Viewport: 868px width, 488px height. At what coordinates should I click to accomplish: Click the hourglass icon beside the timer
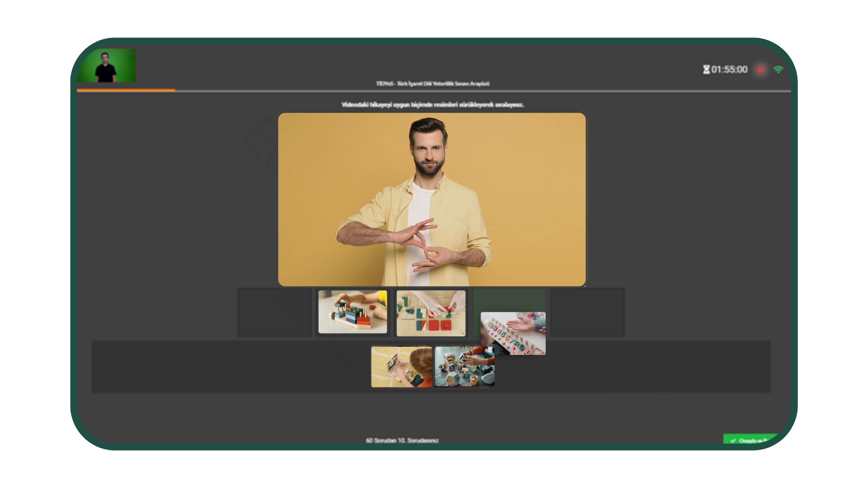tap(707, 69)
